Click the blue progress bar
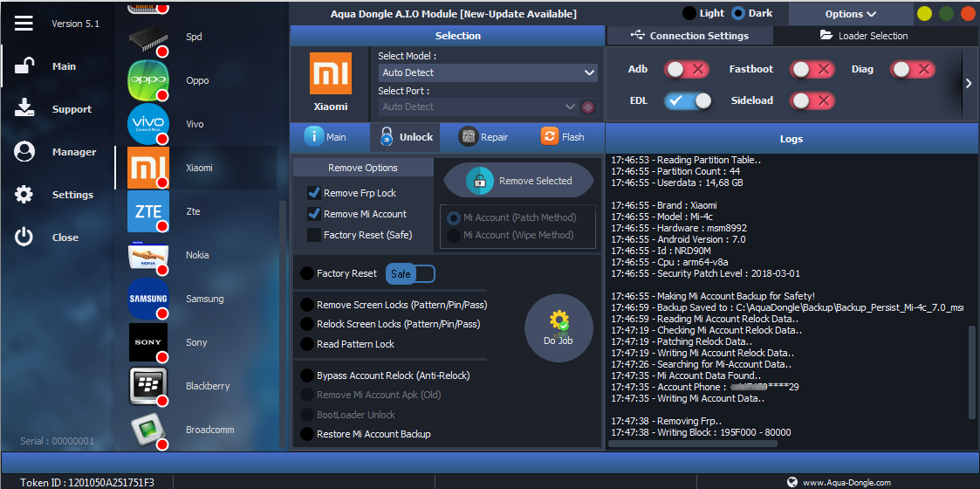This screenshot has width=980, height=489. click(x=490, y=463)
